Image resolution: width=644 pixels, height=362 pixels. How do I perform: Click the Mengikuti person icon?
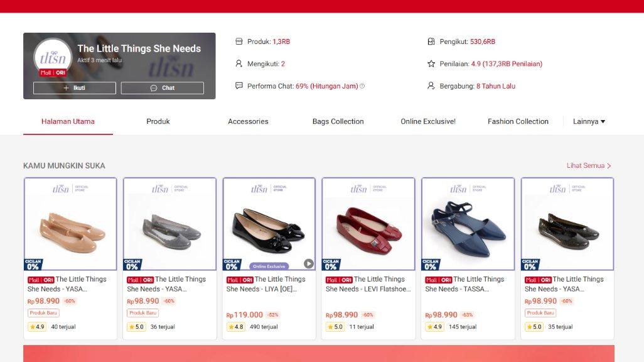[239, 63]
